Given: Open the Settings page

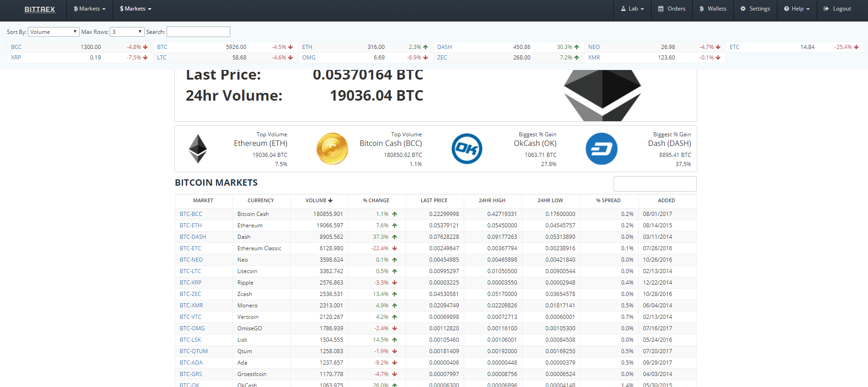Looking at the screenshot, I should 755,9.
